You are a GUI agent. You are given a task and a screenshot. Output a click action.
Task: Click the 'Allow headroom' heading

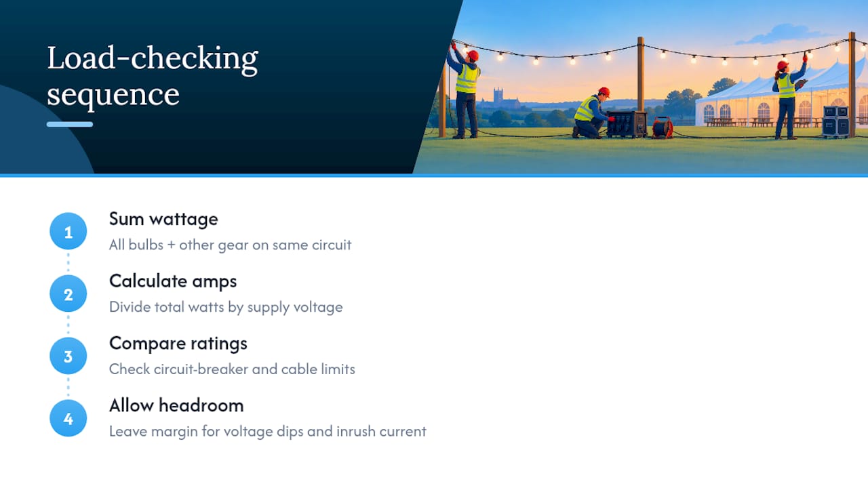pos(176,406)
